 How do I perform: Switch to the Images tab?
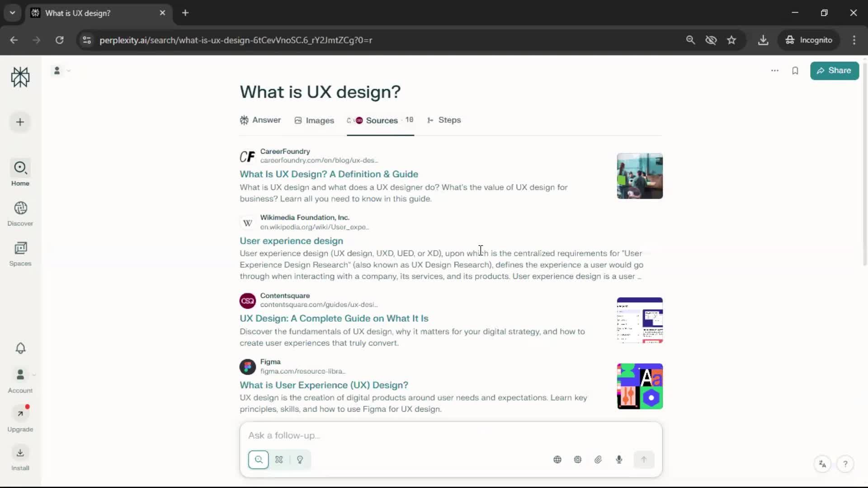[x=314, y=120]
